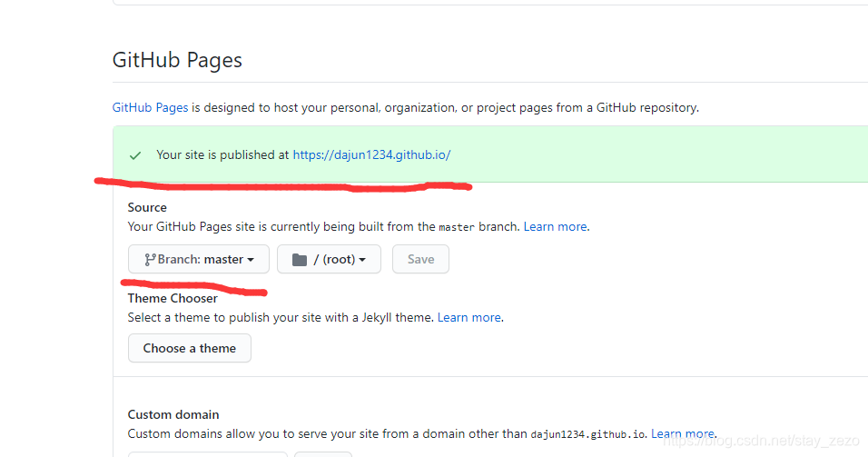This screenshot has height=457, width=868.
Task: Open Learn more link under Theme Chooser
Action: (x=469, y=317)
